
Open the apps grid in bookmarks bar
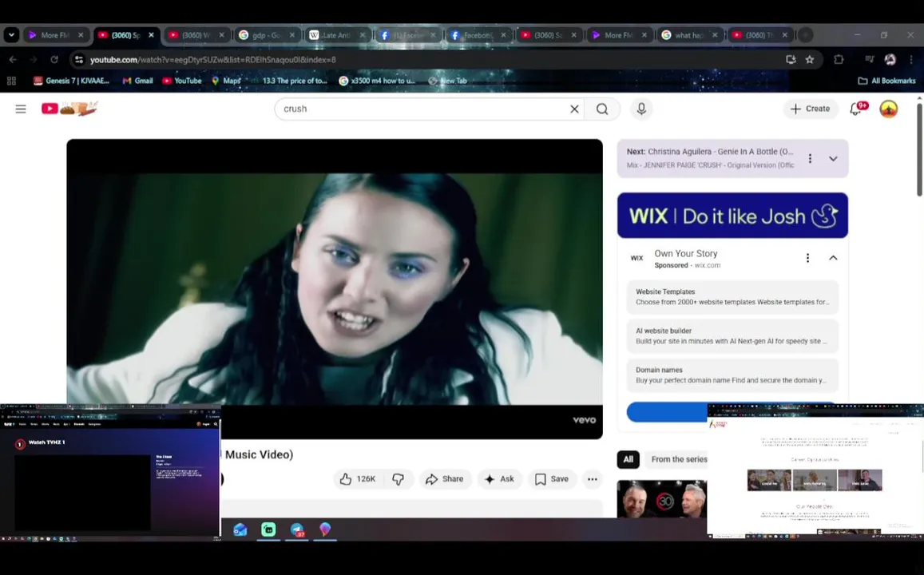click(11, 81)
